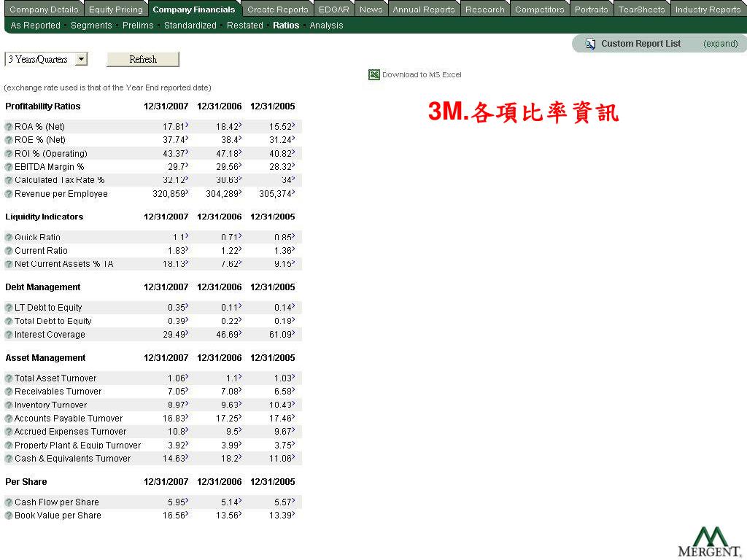This screenshot has width=747, height=560.
Task: Select the Restated sub-tab
Action: point(245,26)
